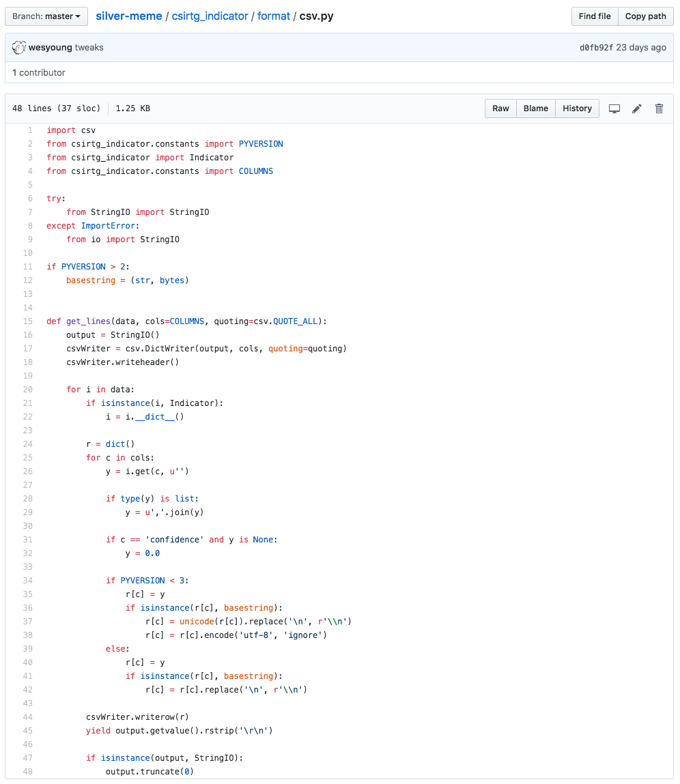Open the 'tweaks' commit message
The width and height of the screenshot is (680, 784).
[x=89, y=48]
